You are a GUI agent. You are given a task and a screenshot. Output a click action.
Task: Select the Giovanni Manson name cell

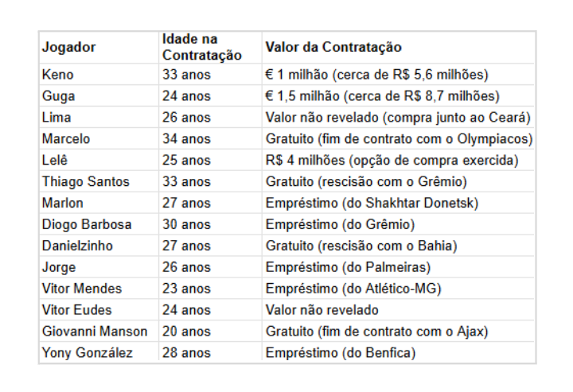tap(99, 332)
